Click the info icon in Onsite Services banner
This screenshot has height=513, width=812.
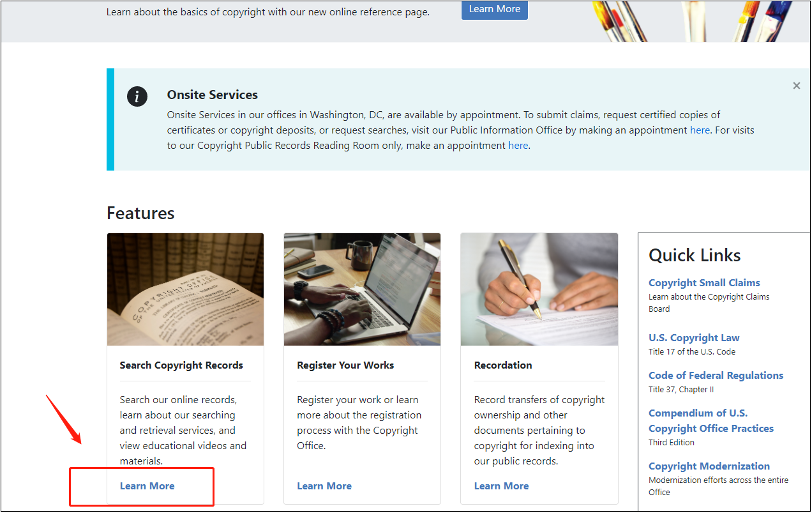[x=137, y=96]
